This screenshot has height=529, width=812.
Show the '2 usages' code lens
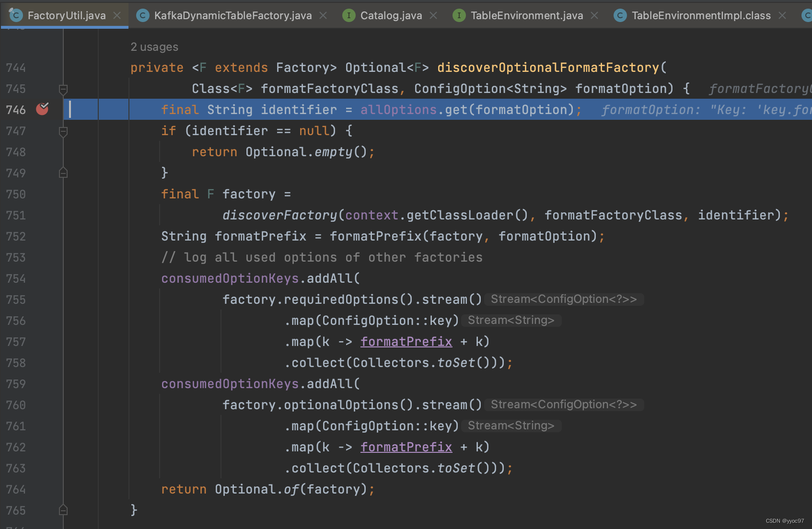154,47
